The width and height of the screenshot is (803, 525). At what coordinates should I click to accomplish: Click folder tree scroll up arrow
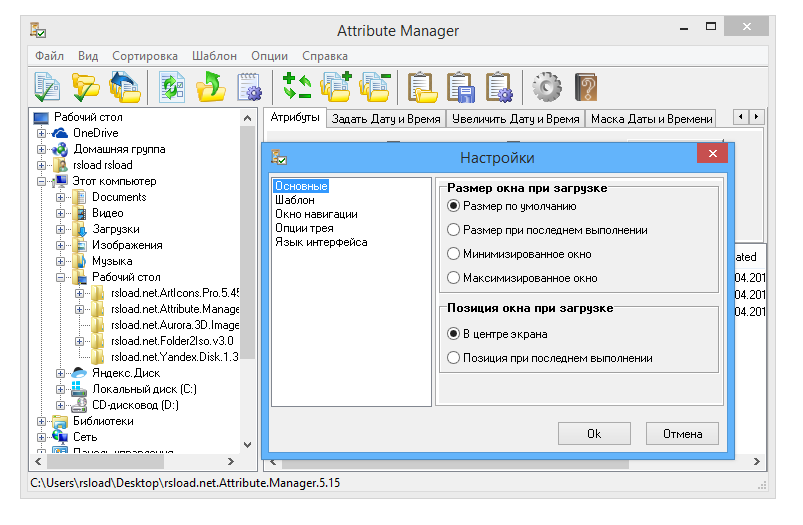247,118
